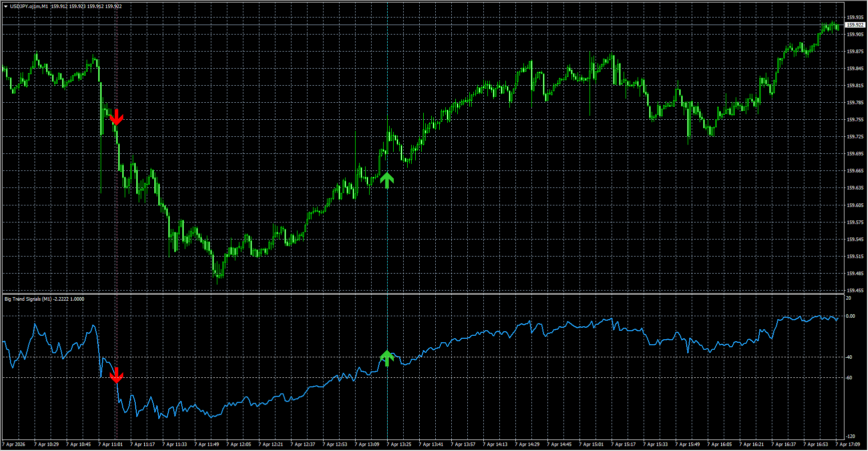Screen dimensions: 868x451
Task: Click the 7 Apr 15:01 time axis label
Action: coord(592,444)
